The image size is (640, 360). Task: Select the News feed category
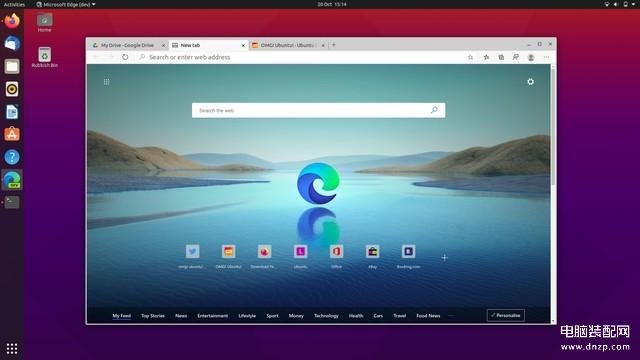tap(181, 316)
